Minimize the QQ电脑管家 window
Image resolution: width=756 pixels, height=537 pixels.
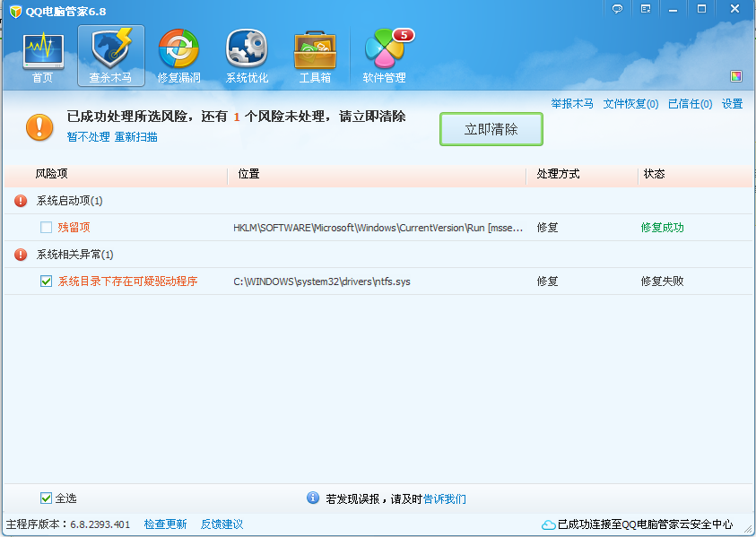tap(673, 9)
